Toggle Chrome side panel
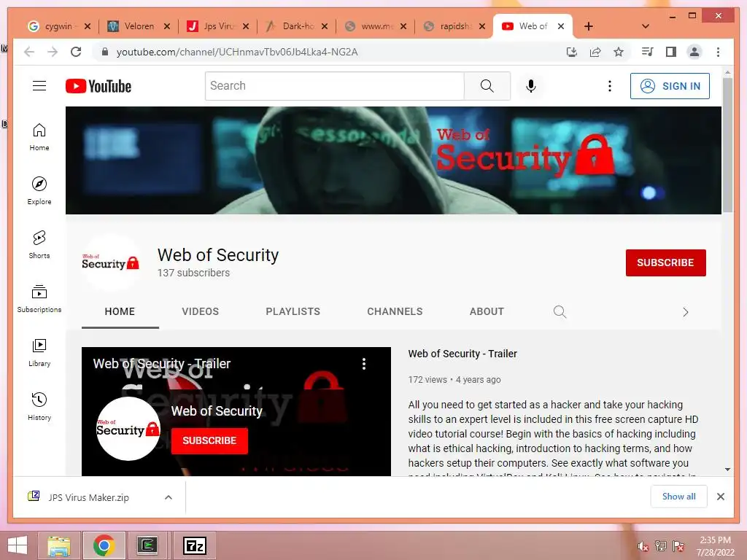 click(x=671, y=52)
